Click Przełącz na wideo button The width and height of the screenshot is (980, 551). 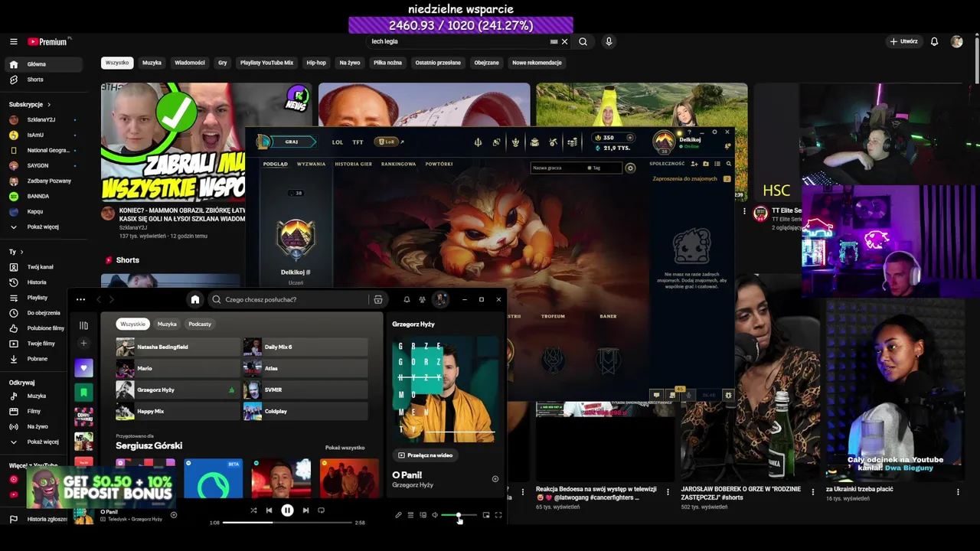click(x=425, y=455)
